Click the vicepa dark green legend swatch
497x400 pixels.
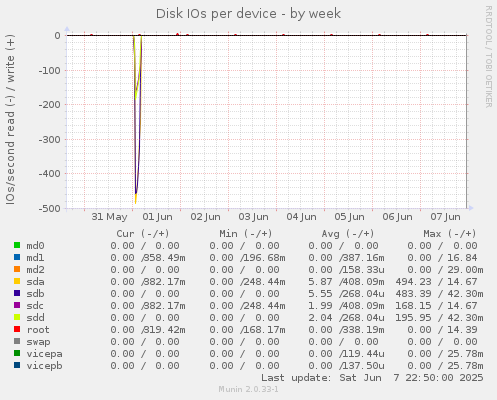click(x=17, y=353)
